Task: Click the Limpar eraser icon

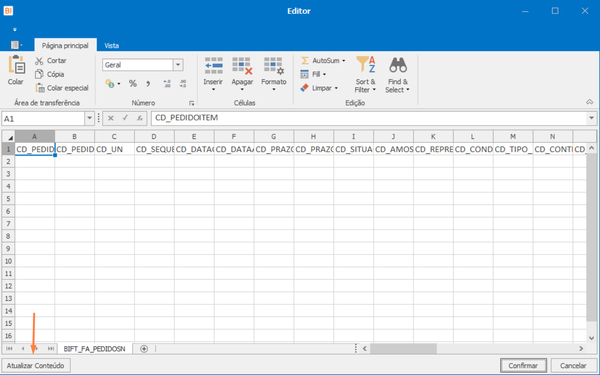Action: click(305, 88)
